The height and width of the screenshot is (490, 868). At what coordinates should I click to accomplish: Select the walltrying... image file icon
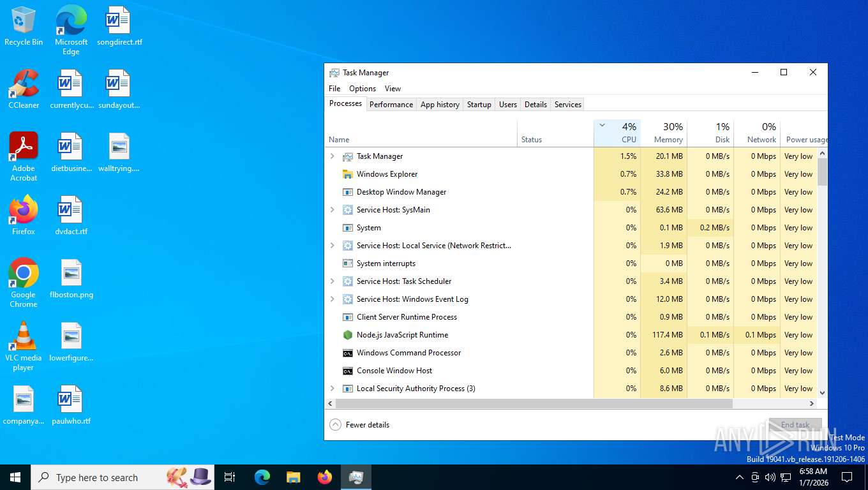tap(119, 153)
